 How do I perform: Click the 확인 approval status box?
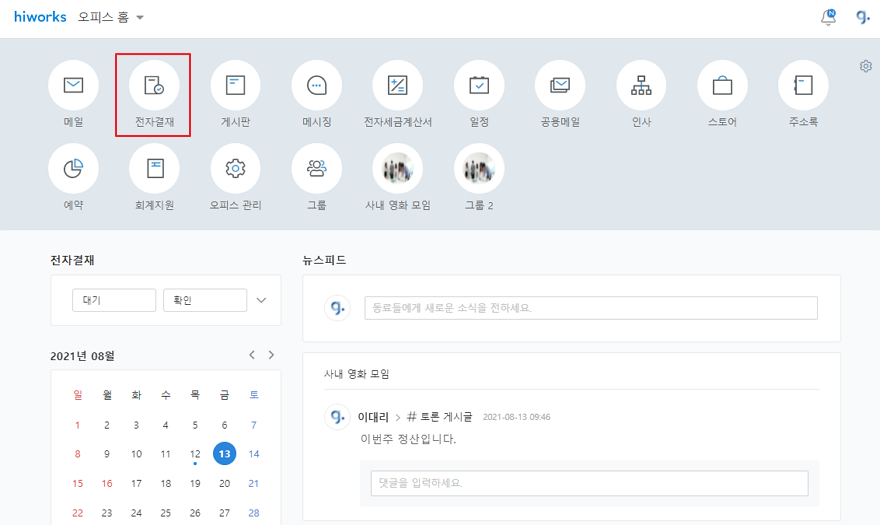point(205,300)
